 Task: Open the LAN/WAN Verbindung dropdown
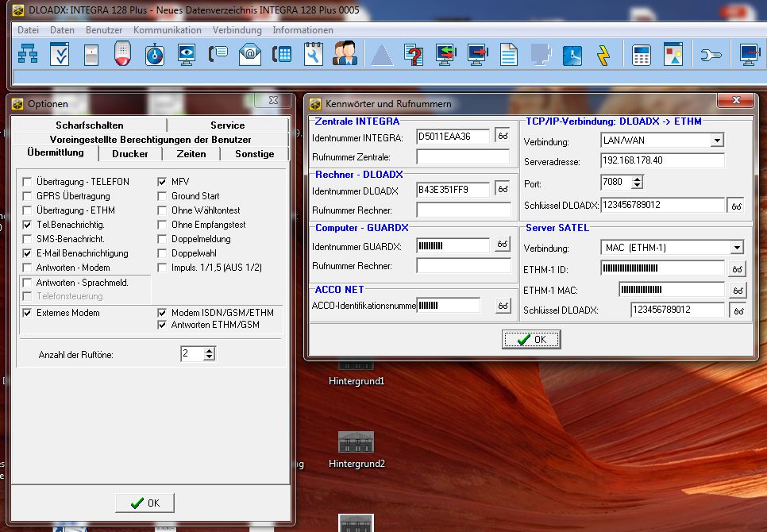pos(717,141)
